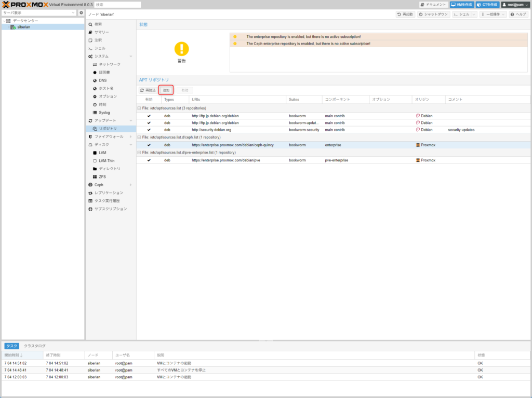Click the Proxmox logo
The width and height of the screenshot is (532, 398).
pos(25,5)
